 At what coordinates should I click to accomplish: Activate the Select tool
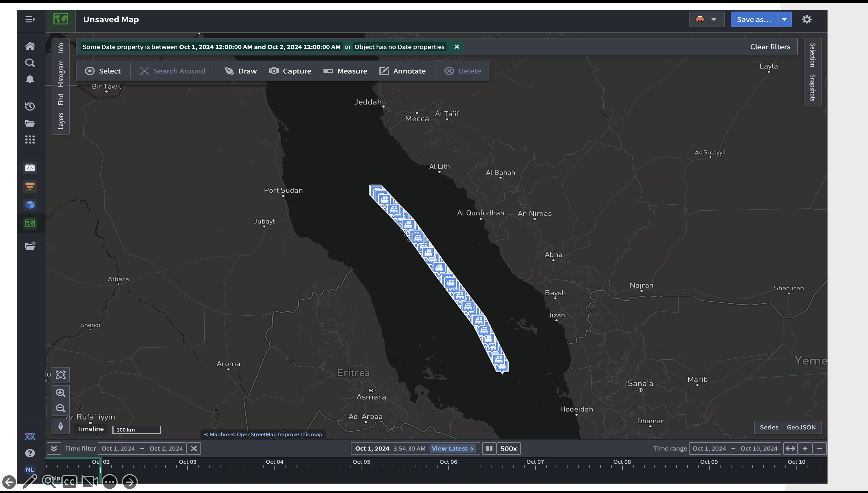tap(103, 71)
